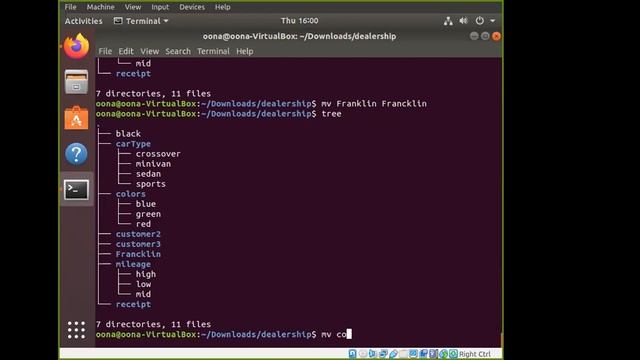Click the 'low' entry in tree output

[143, 284]
